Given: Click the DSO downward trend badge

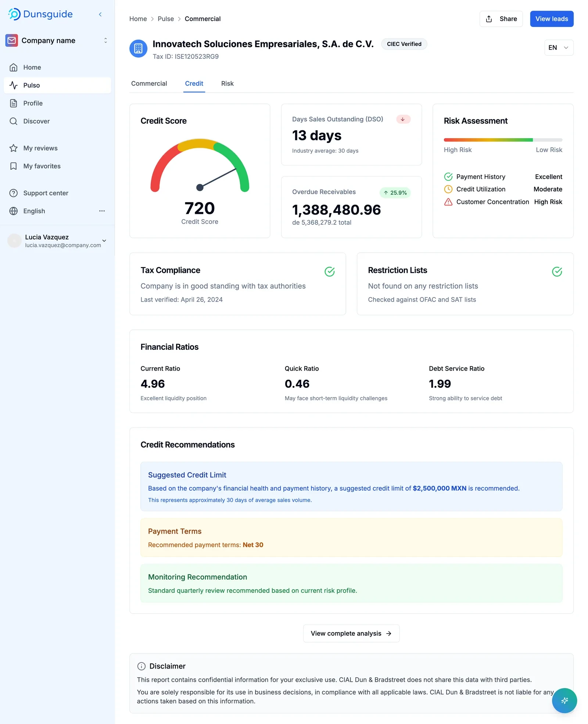Looking at the screenshot, I should [403, 119].
